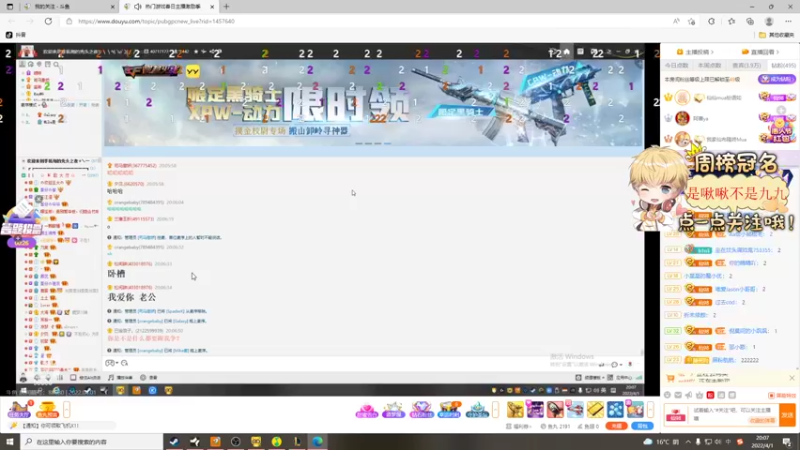Image resolution: width=800 pixels, height=450 pixels.
Task: Select the blue bubbles gift
Action: tap(615, 409)
